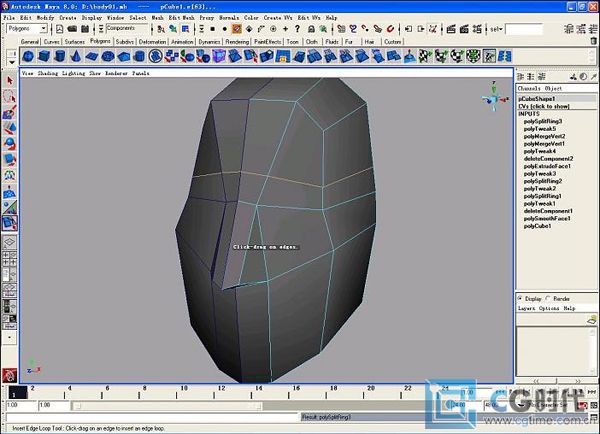
Task: Switch to the Deformation shelf tab
Action: pyautogui.click(x=152, y=42)
